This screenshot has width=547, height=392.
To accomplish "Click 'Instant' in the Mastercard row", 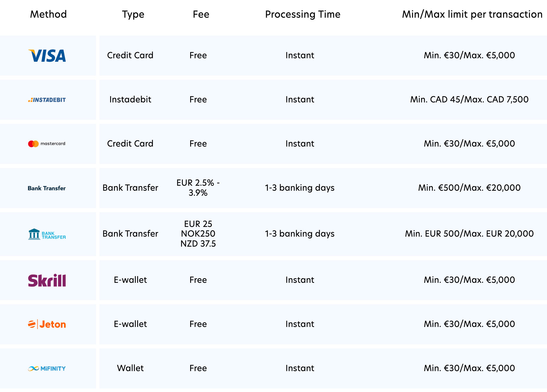I will point(300,144).
